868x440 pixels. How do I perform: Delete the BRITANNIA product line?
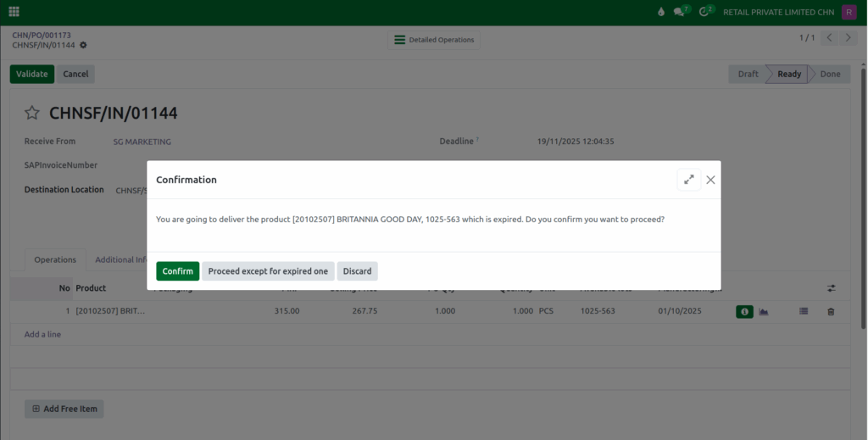pyautogui.click(x=831, y=312)
